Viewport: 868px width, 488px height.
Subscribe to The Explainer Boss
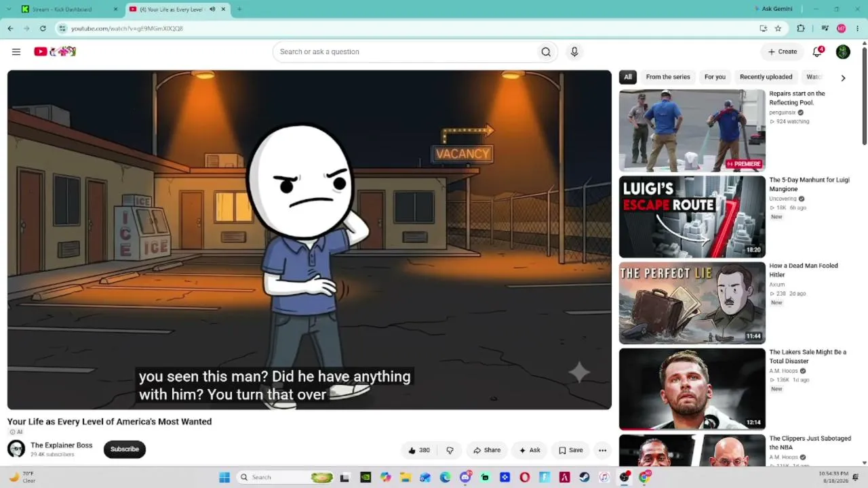click(x=125, y=449)
